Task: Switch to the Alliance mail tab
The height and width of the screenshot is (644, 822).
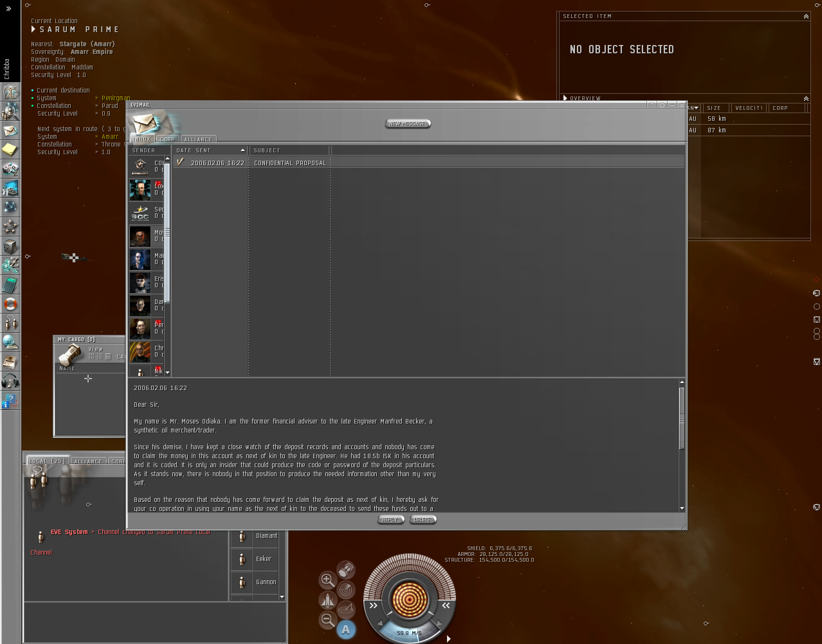Action: click(198, 139)
